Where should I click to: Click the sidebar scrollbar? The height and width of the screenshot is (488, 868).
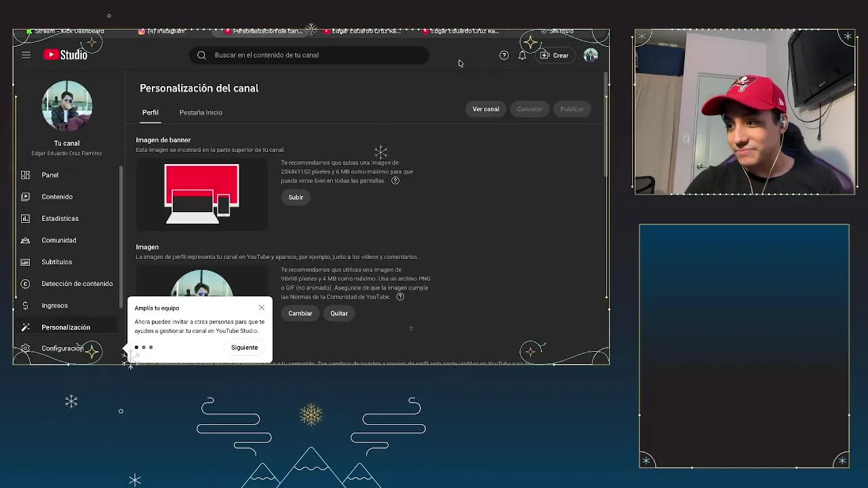tap(121, 237)
